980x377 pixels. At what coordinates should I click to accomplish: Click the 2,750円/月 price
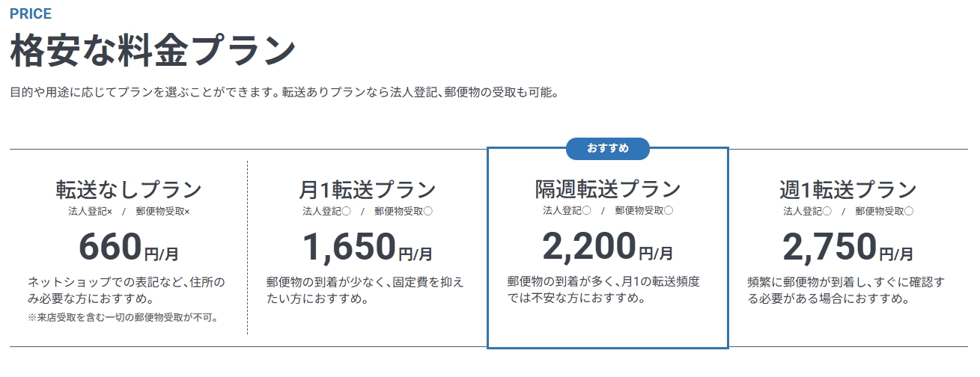point(847,247)
